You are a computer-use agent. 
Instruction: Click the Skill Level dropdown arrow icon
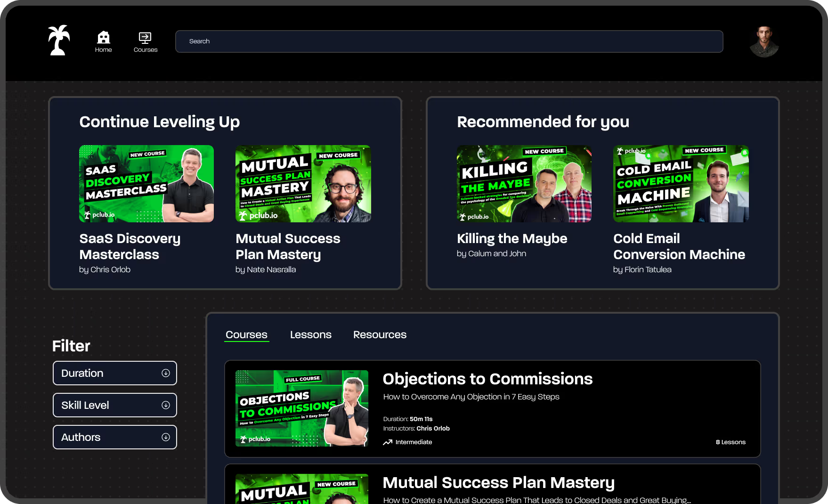(166, 405)
